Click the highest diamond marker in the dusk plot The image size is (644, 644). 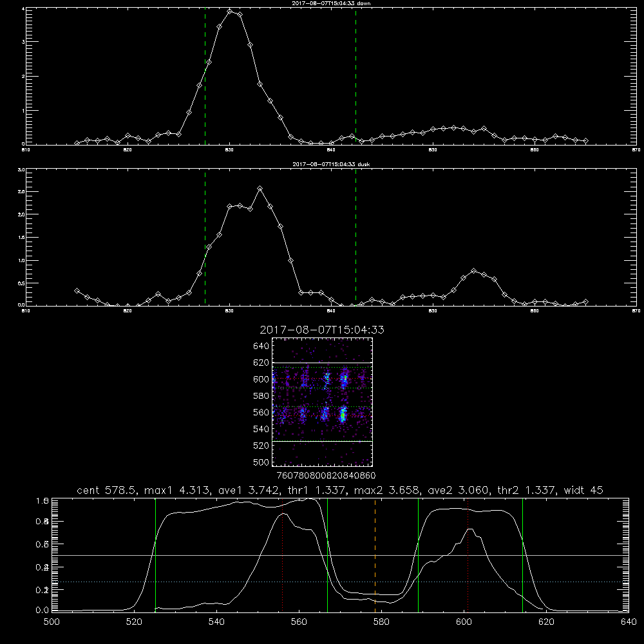[260, 189]
